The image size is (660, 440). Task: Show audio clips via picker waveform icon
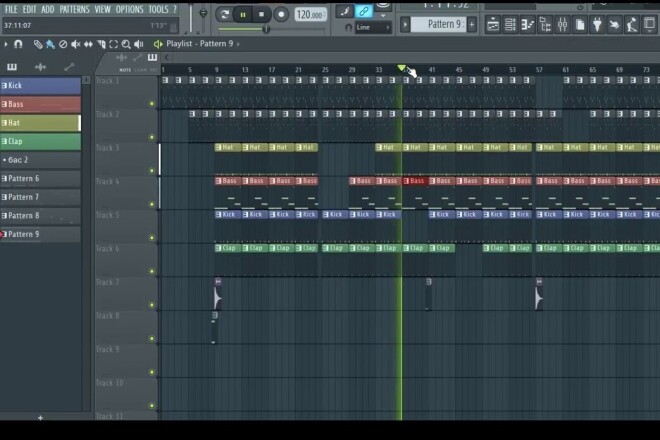point(40,67)
